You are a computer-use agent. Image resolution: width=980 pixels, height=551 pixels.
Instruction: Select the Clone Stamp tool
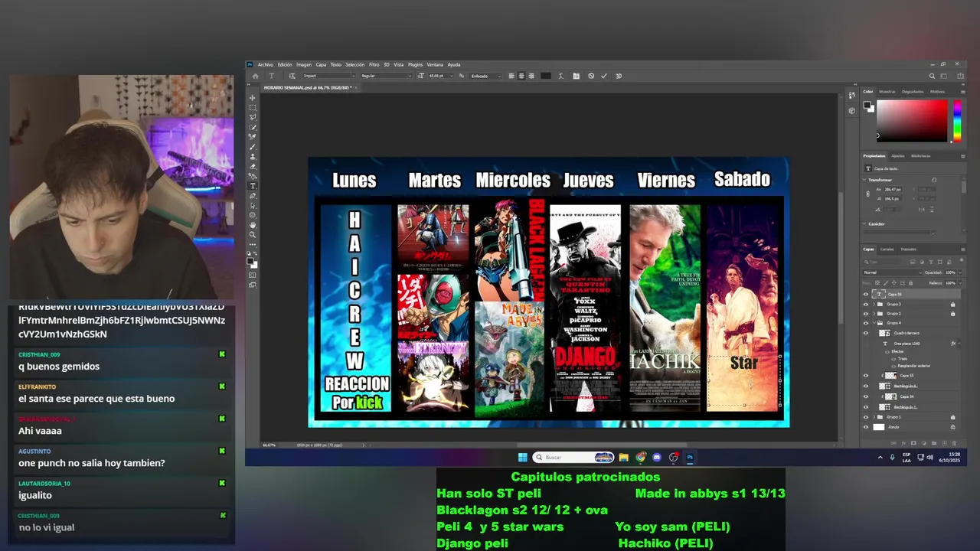(253, 158)
